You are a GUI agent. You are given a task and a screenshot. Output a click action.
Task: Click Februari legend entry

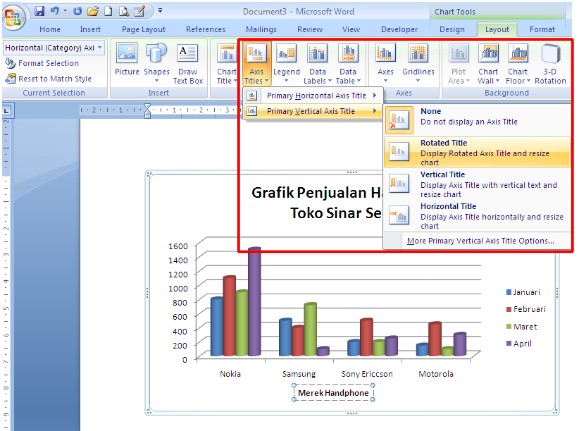pos(526,309)
